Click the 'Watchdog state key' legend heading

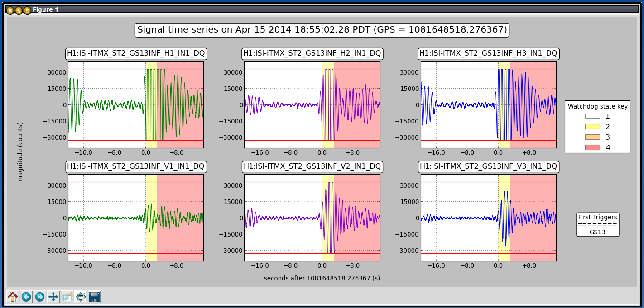(x=597, y=107)
